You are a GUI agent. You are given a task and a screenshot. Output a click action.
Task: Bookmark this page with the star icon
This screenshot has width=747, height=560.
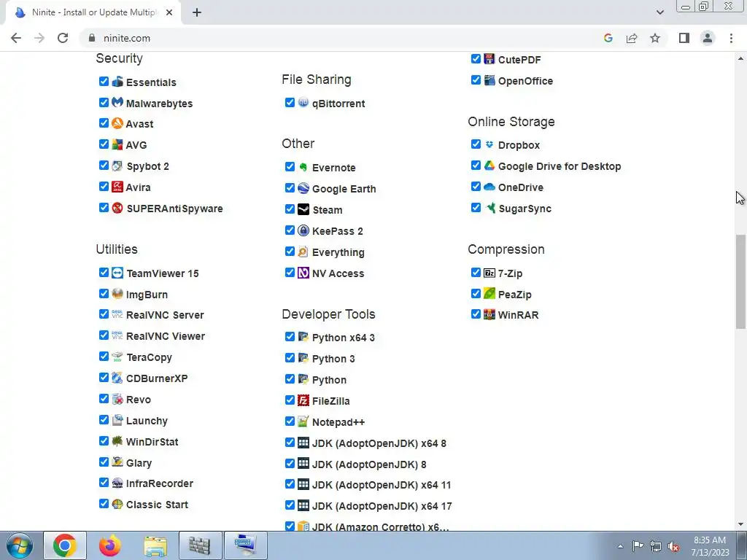pyautogui.click(x=655, y=38)
